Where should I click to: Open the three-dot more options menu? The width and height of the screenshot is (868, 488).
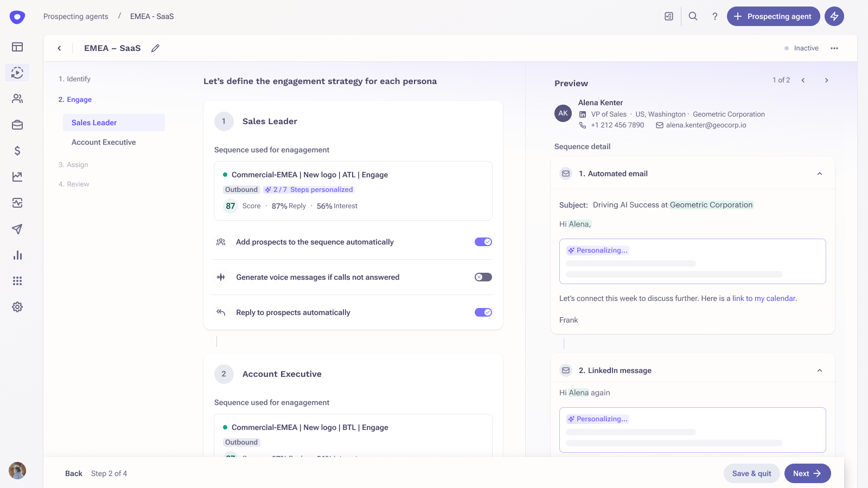point(834,48)
